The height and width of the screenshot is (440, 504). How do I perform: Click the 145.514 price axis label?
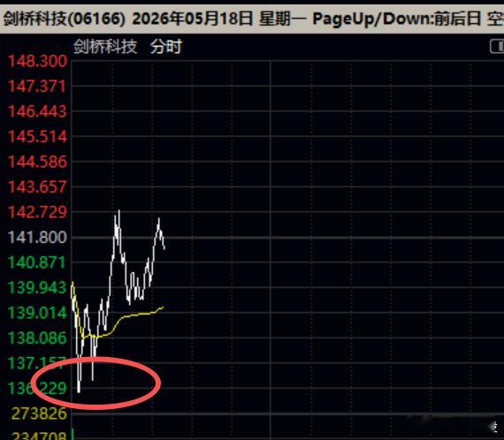37,136
